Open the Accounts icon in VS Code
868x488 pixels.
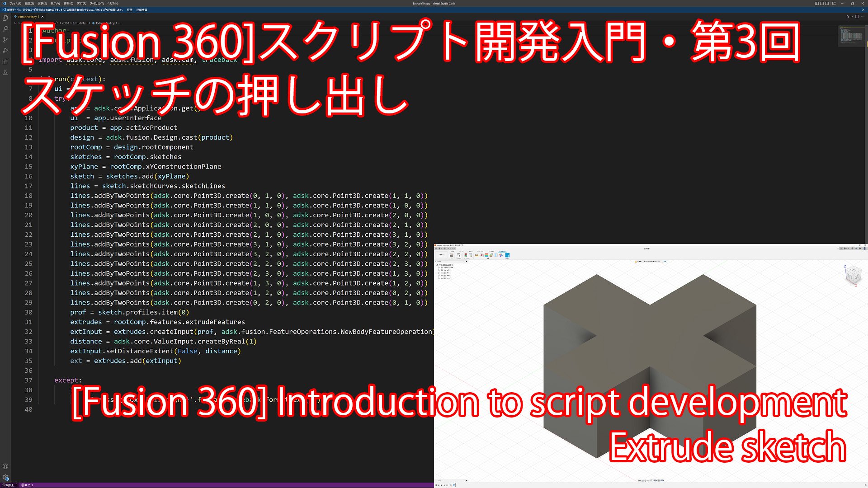[x=5, y=466]
